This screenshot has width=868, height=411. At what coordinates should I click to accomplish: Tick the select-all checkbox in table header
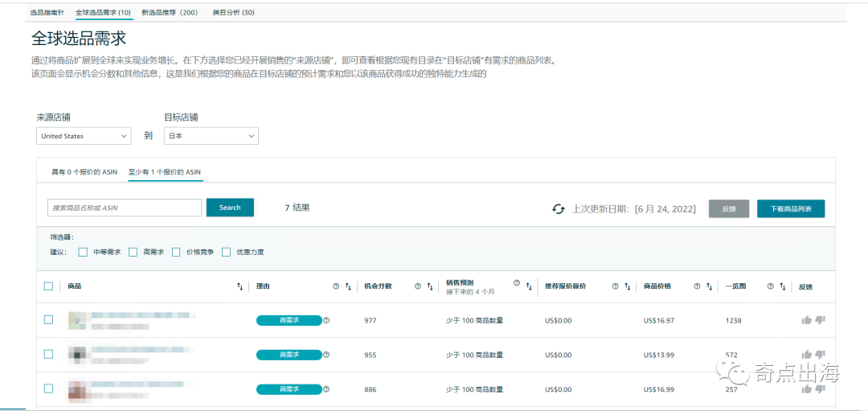(x=48, y=286)
